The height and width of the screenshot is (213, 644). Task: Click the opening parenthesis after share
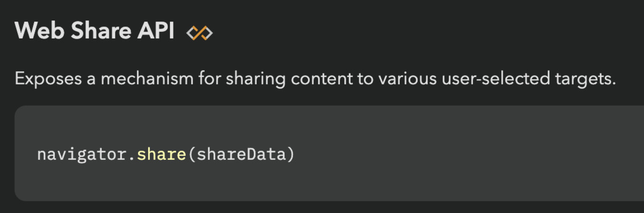pos(192,155)
